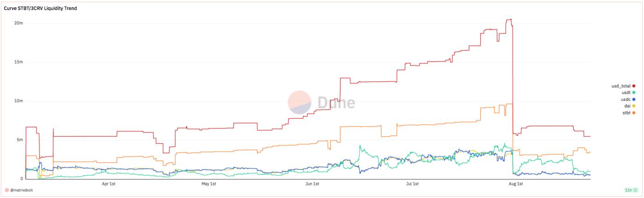
Task: Hide the usdt series via legend label
Action: point(626,93)
